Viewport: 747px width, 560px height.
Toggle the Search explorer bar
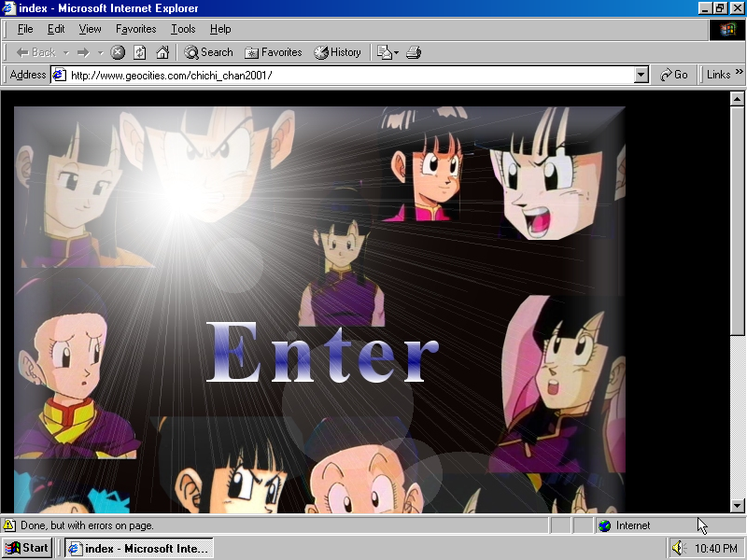[x=208, y=52]
